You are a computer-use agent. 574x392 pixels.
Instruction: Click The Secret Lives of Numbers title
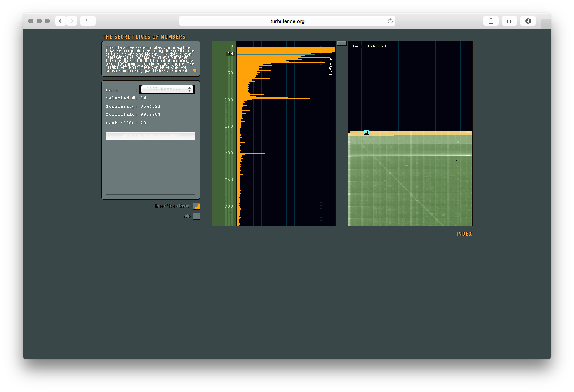pos(144,37)
